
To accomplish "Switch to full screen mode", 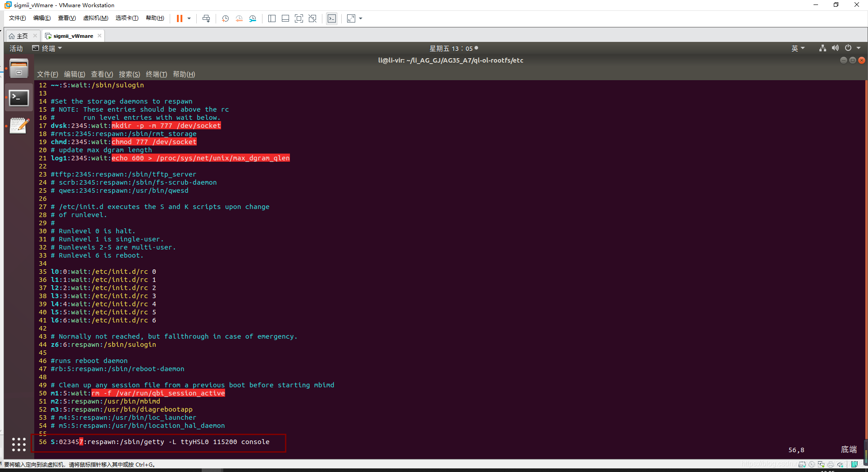I will [x=299, y=18].
